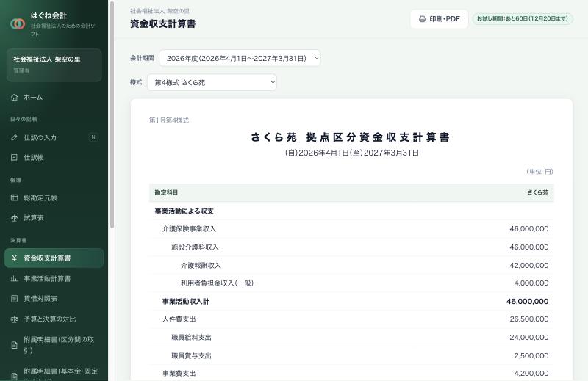
Task: Click the はぐね会計 logo icon
Action: pos(18,24)
